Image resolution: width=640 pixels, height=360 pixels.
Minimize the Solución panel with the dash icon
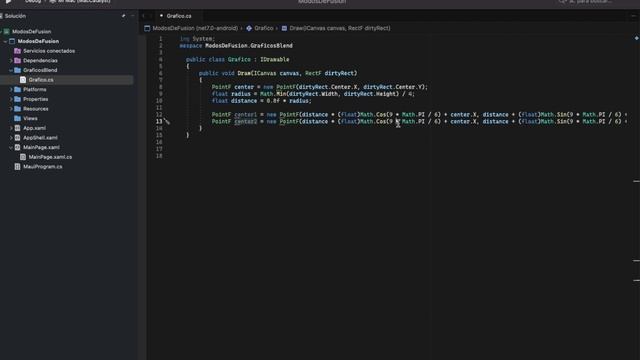pyautogui.click(x=133, y=16)
